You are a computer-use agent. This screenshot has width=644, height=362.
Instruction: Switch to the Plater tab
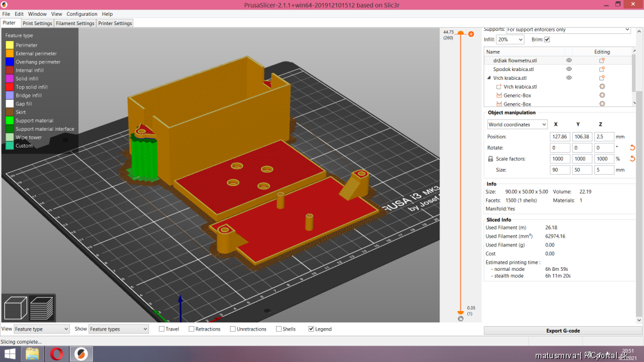pyautogui.click(x=9, y=23)
